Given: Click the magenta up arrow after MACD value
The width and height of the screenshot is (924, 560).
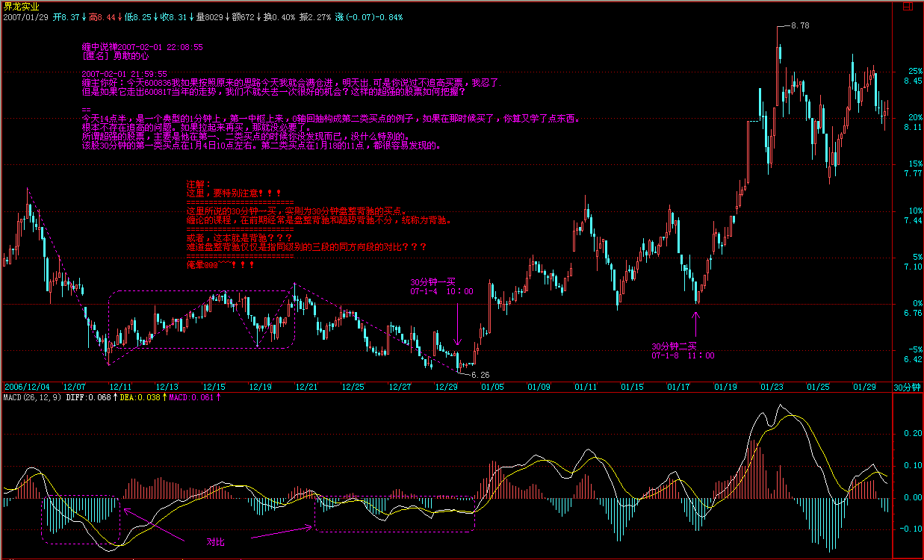Looking at the screenshot, I should coord(218,397).
